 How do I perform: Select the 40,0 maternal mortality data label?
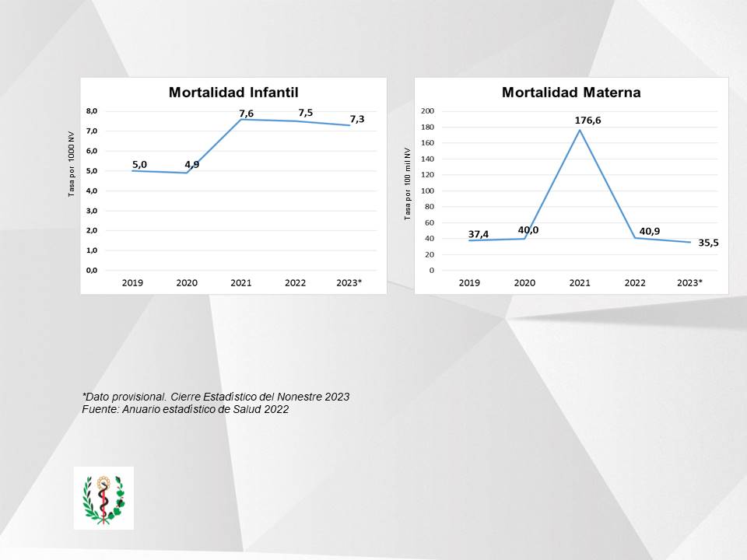coord(528,230)
